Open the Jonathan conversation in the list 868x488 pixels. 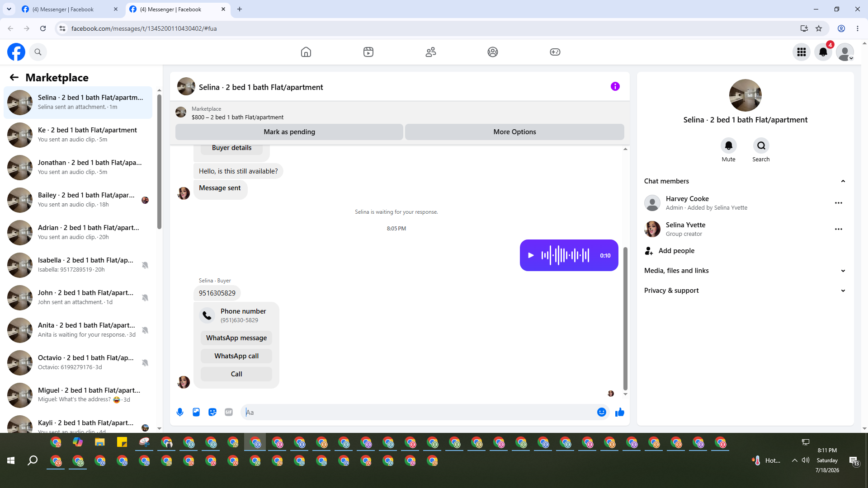tap(78, 168)
